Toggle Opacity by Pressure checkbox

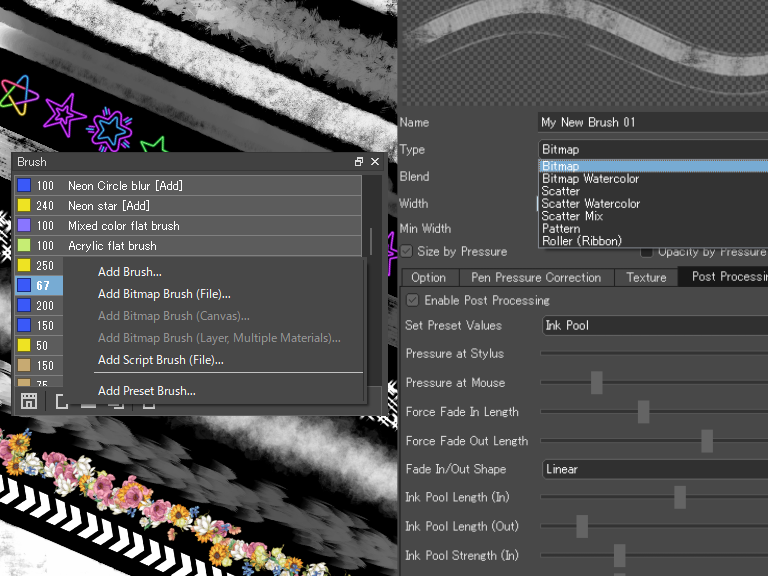click(x=647, y=252)
